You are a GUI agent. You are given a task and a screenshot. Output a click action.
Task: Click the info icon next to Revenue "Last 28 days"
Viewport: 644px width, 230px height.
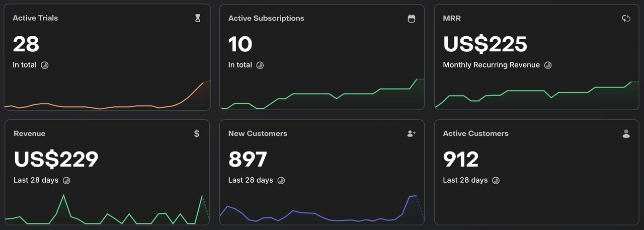pyautogui.click(x=66, y=180)
